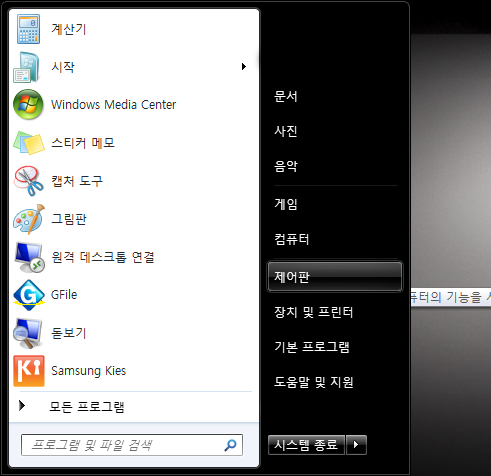Open 제어판 control panel
The image size is (491, 476).
click(x=335, y=277)
